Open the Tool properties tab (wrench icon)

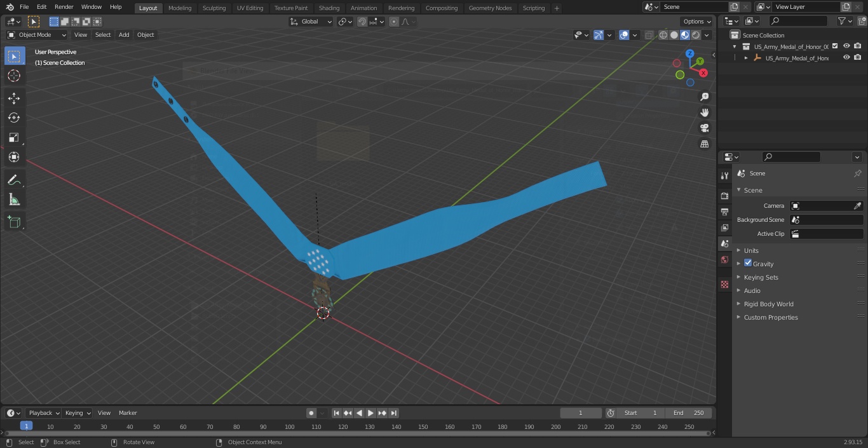pos(724,175)
